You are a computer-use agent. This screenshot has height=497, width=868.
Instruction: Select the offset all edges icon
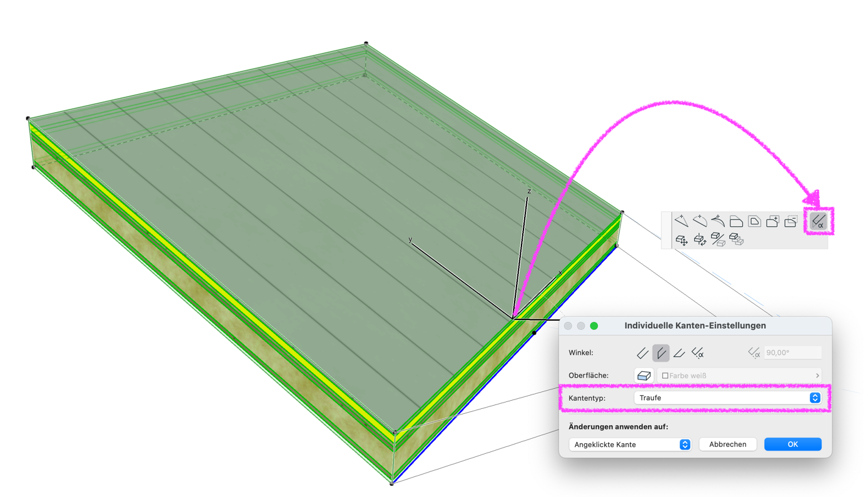pyautogui.click(x=754, y=221)
